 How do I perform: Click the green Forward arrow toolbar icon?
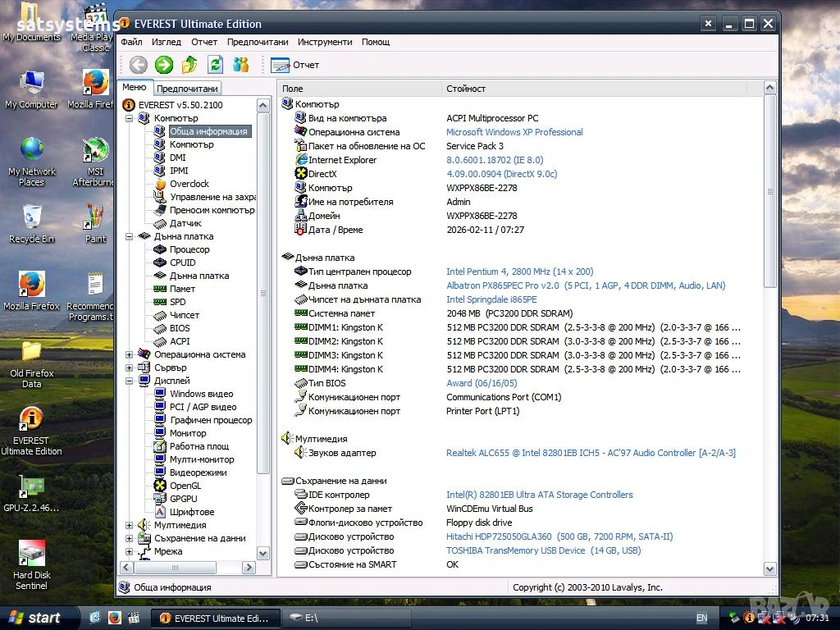(164, 65)
